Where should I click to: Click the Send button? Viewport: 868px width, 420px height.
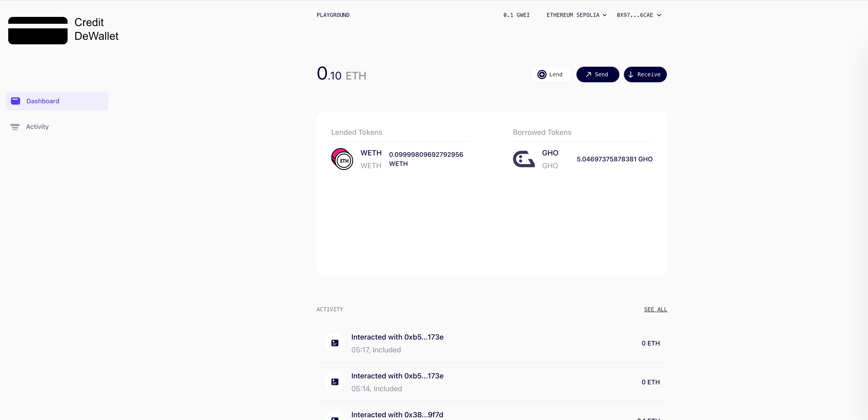coord(597,74)
